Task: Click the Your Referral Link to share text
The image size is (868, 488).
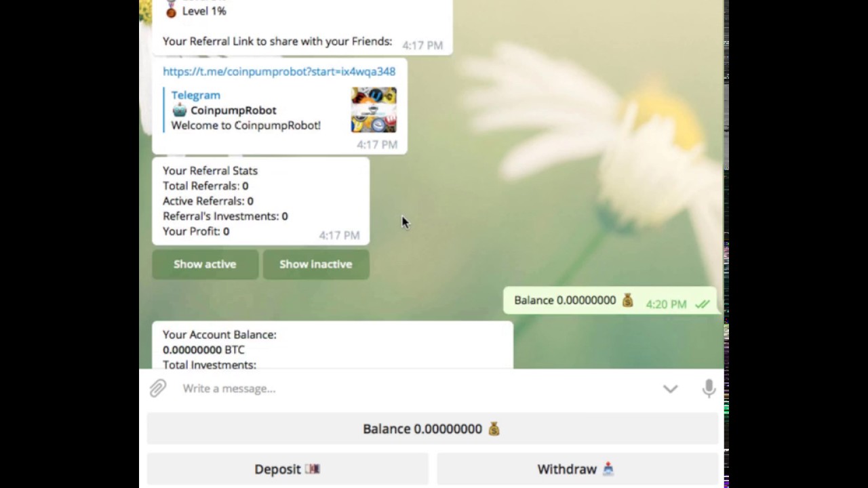Action: pos(277,41)
